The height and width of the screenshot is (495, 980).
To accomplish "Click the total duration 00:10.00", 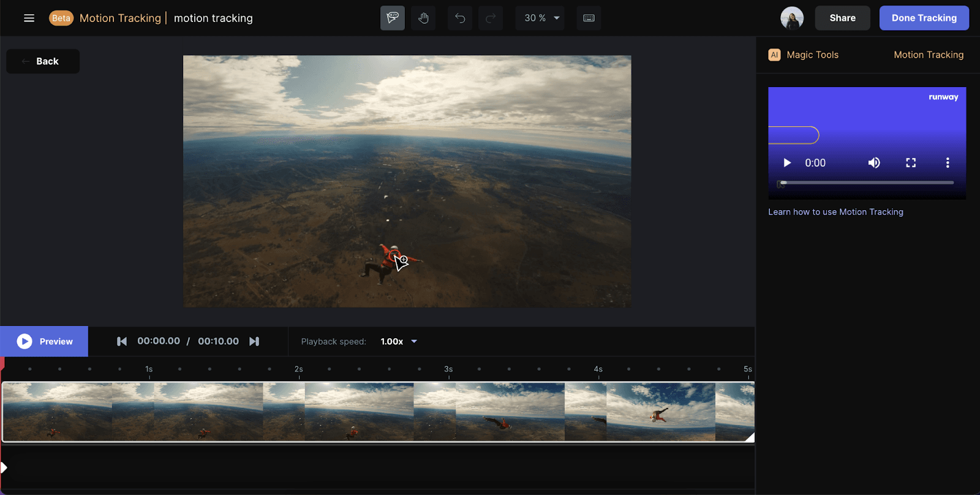I will point(218,341).
